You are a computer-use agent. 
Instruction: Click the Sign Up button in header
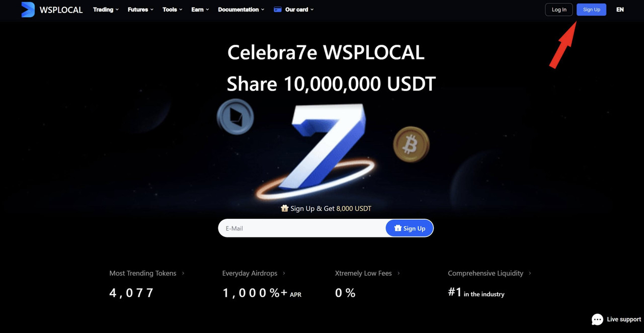[592, 10]
